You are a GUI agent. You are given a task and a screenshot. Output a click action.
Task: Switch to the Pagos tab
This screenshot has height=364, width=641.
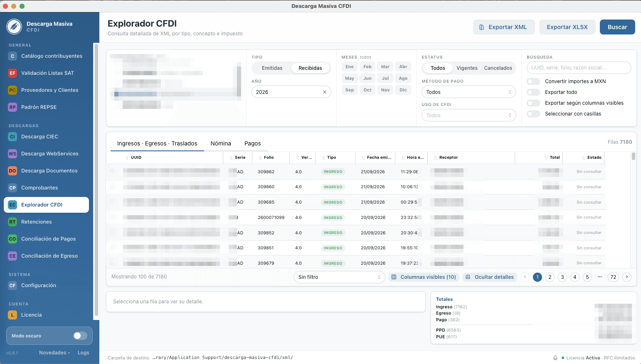253,143
